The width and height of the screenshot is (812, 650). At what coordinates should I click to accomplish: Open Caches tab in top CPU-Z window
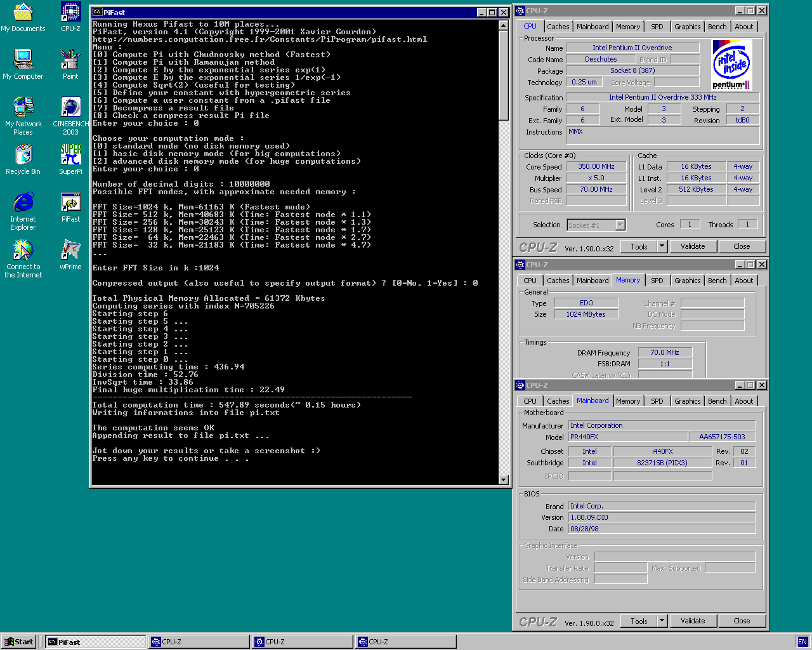pyautogui.click(x=558, y=27)
